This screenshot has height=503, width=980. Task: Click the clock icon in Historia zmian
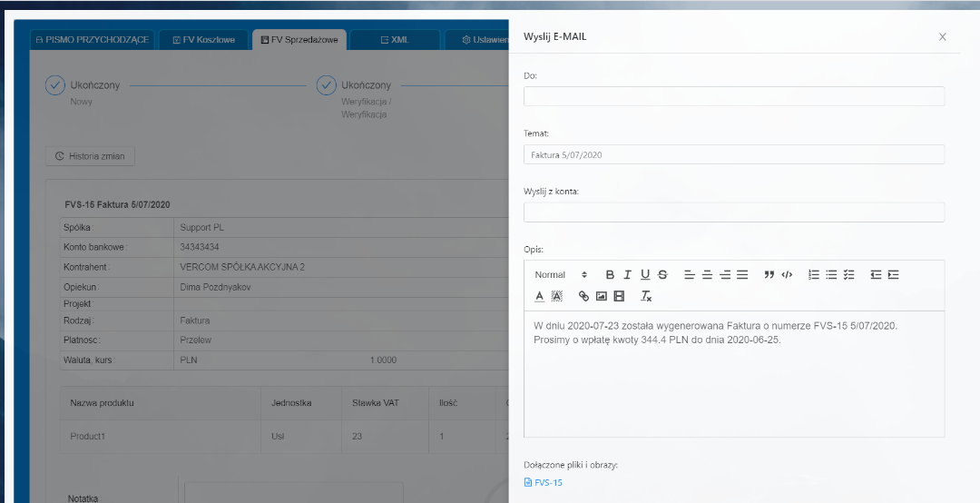coord(59,156)
